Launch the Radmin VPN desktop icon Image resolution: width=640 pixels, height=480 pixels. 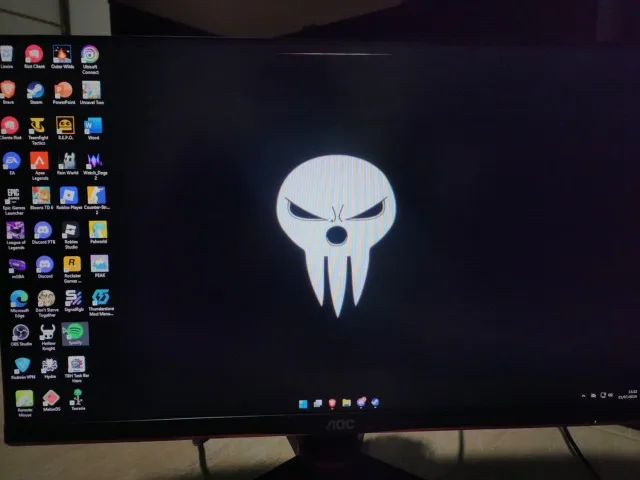22,368
